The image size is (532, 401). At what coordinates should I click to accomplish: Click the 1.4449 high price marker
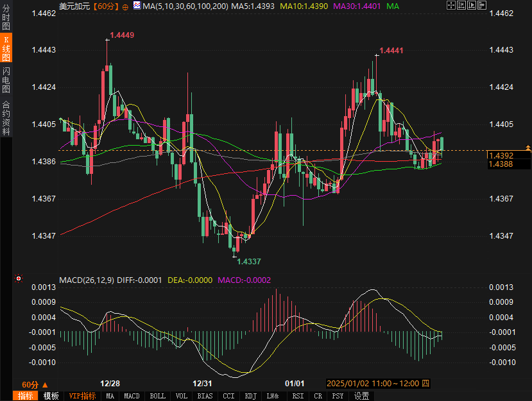pos(122,35)
